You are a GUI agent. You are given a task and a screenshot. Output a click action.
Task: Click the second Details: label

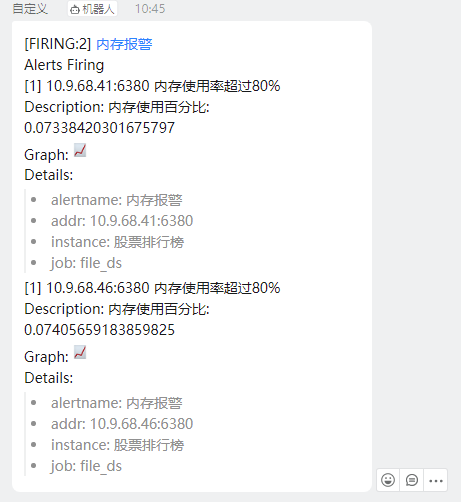click(49, 378)
